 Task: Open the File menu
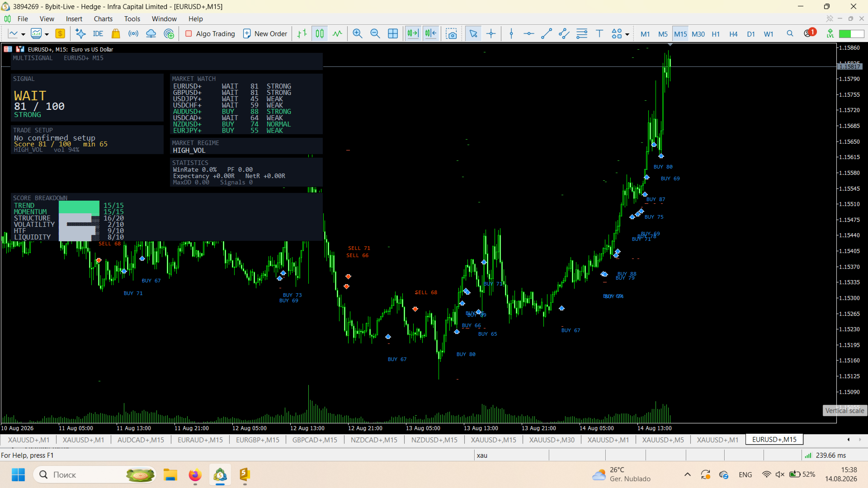23,19
